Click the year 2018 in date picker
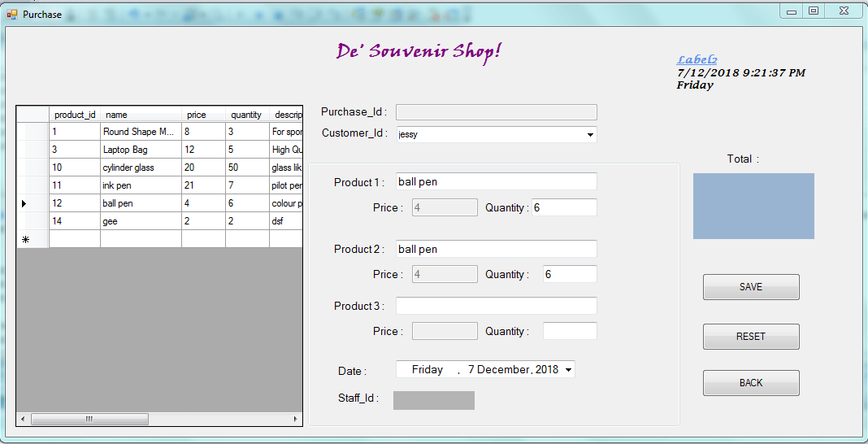Image resolution: width=868 pixels, height=444 pixels. [547, 370]
